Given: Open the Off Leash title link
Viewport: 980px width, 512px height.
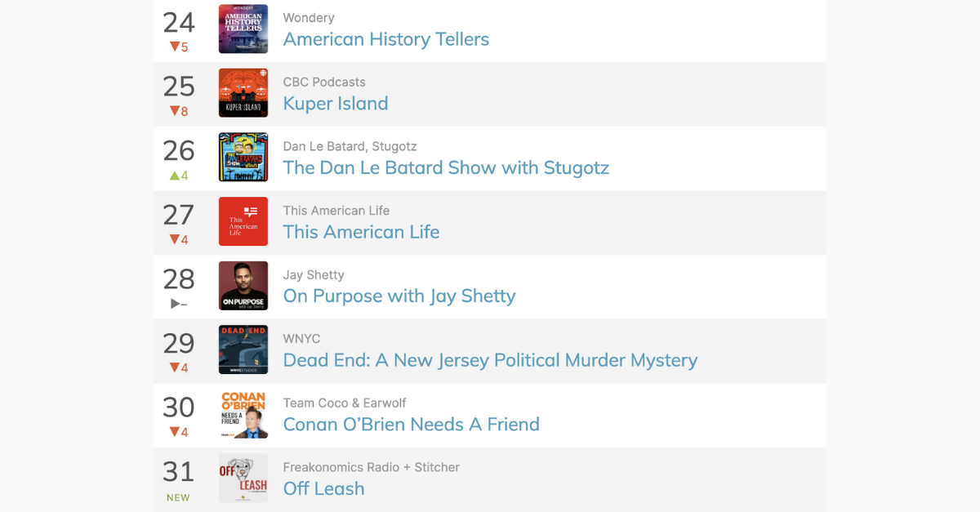Looking at the screenshot, I should (323, 488).
